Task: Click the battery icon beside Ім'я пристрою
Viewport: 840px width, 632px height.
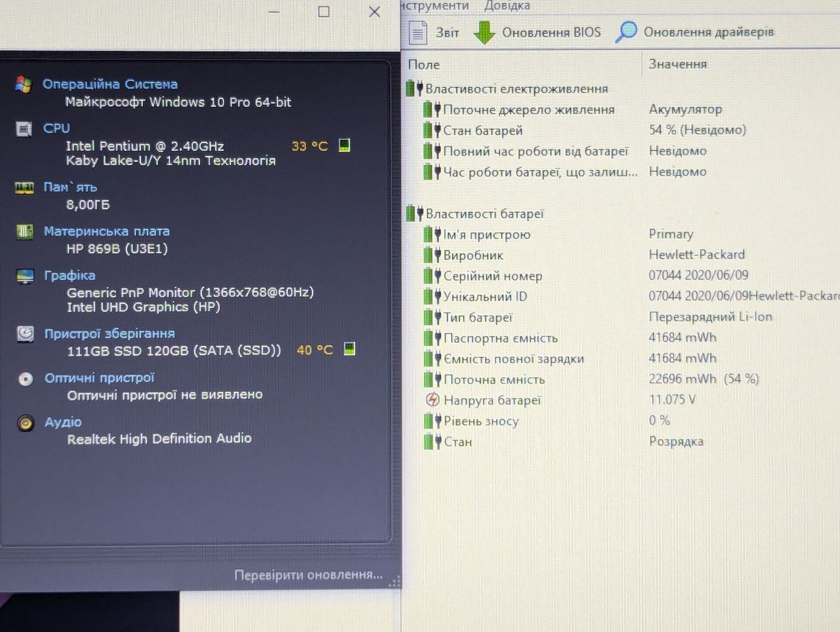Action: (x=432, y=234)
